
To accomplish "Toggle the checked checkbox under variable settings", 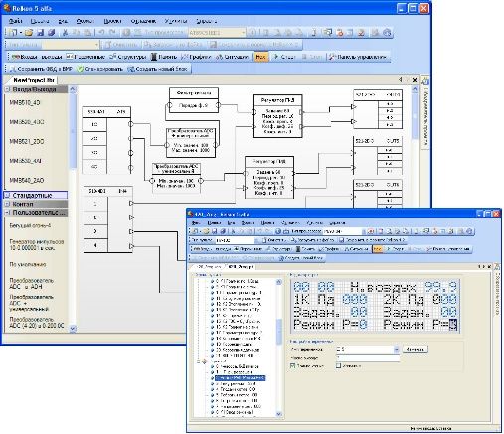I will [292, 365].
